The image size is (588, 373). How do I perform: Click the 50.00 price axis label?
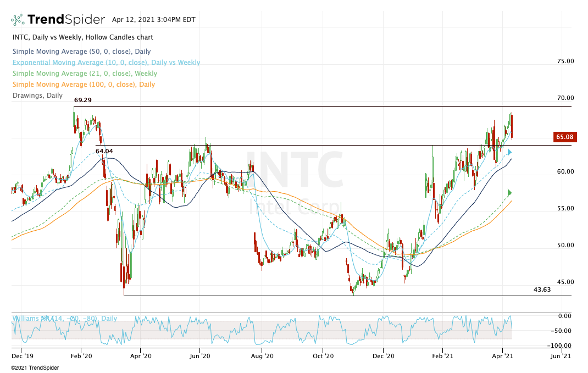(565, 245)
